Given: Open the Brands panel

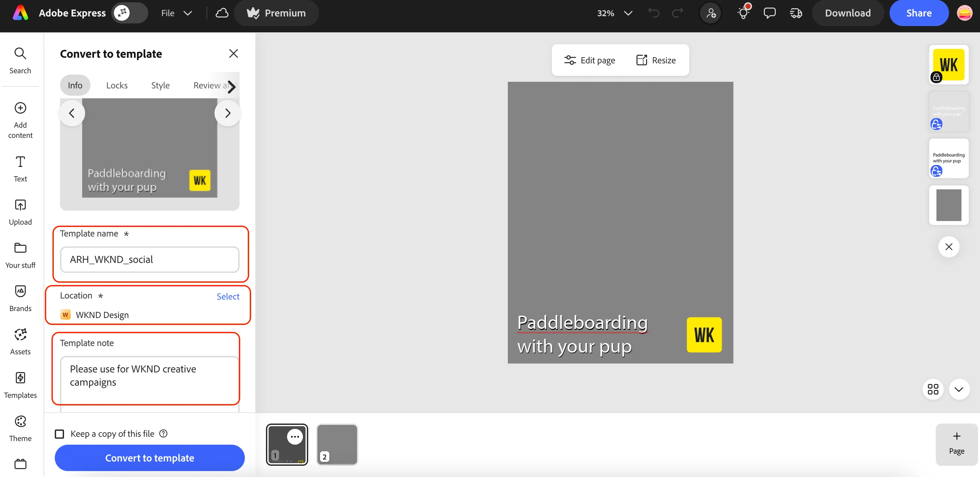Looking at the screenshot, I should coord(20,299).
